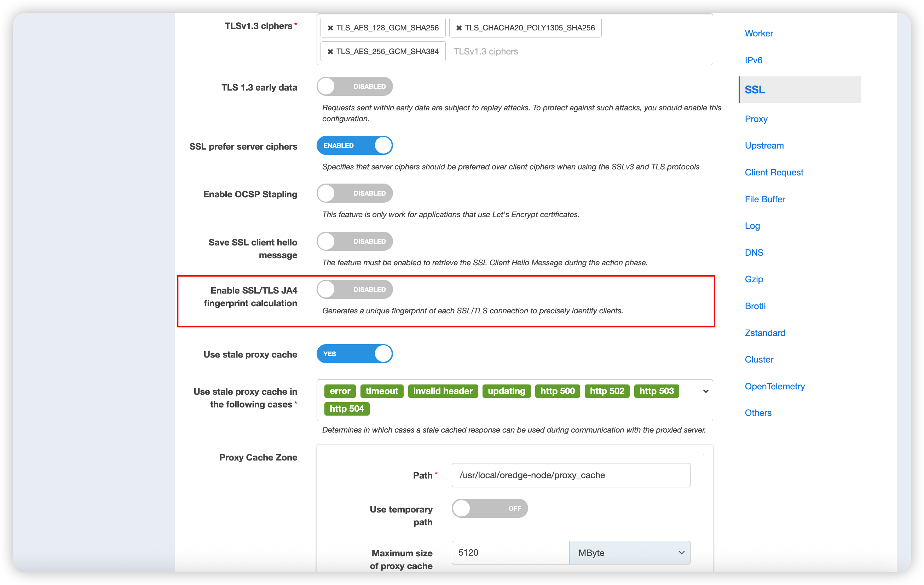Disable the SSL prefer server ciphers toggle

point(354,145)
